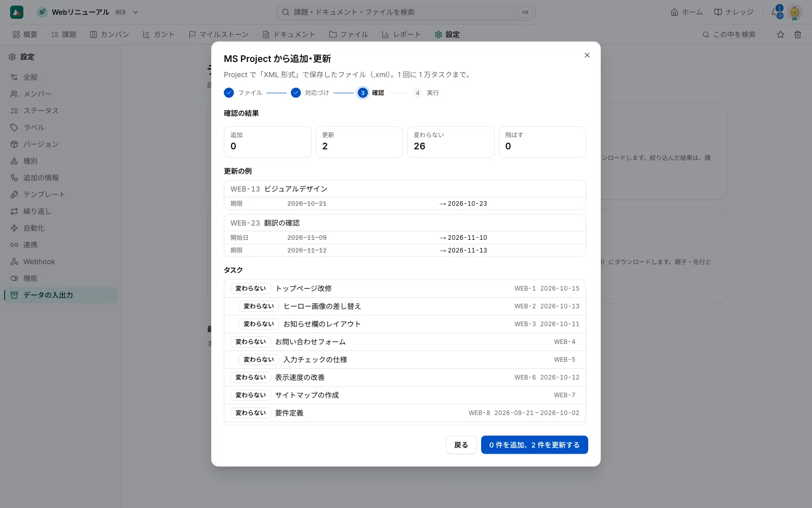
Task: Switch to ファイル tab
Action: coord(349,35)
